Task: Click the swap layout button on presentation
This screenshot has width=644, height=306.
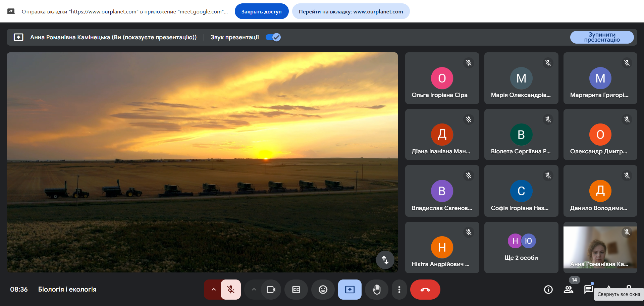Action: [385, 260]
